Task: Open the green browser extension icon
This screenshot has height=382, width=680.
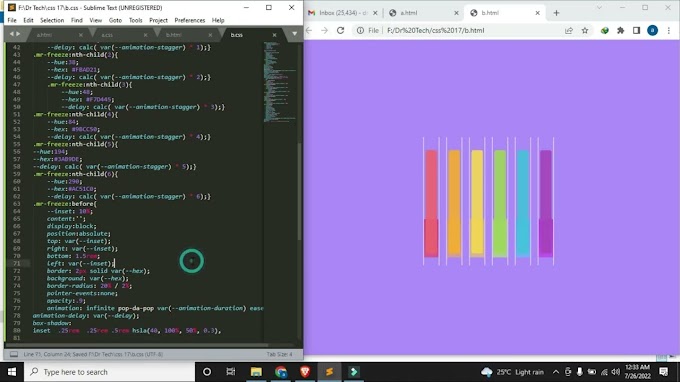Action: click(x=605, y=30)
